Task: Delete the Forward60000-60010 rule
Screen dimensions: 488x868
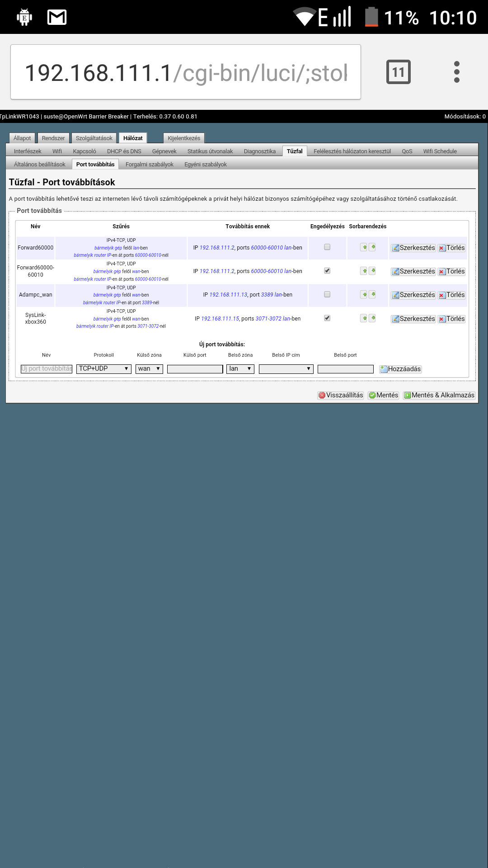Action: click(x=452, y=271)
